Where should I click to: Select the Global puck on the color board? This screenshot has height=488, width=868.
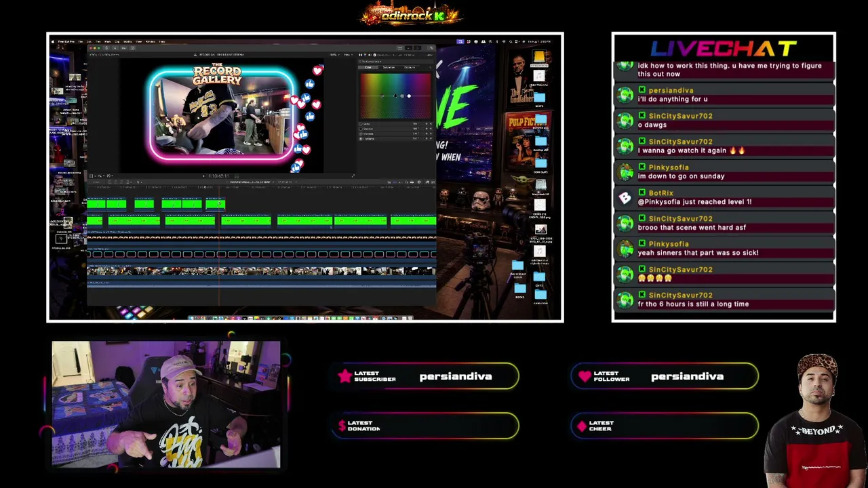coord(382,96)
